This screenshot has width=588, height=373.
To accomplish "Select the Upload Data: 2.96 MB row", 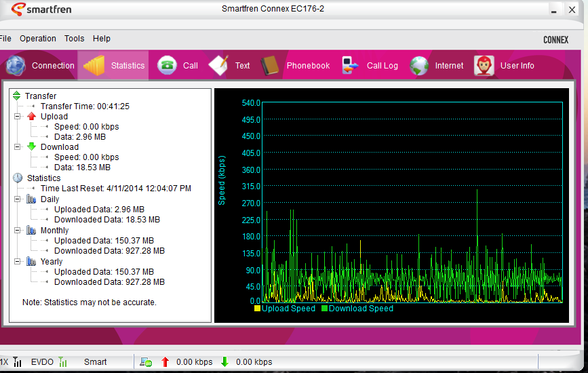I will (80, 137).
